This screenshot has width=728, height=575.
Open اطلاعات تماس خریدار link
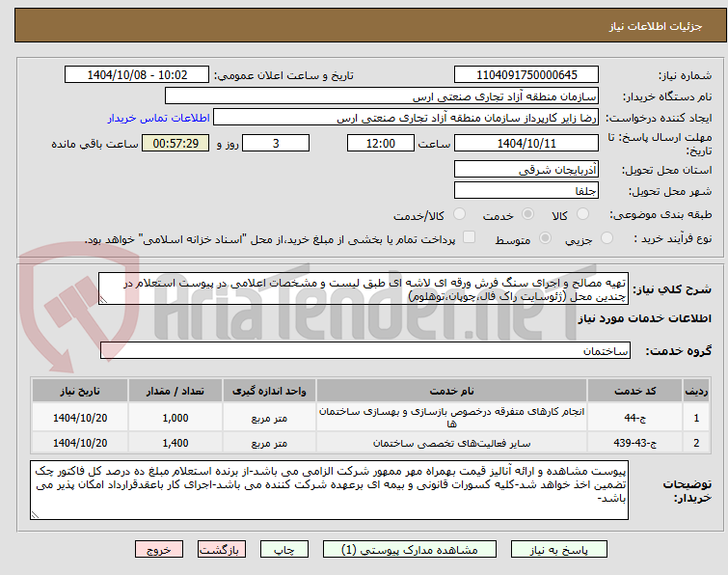[x=159, y=118]
